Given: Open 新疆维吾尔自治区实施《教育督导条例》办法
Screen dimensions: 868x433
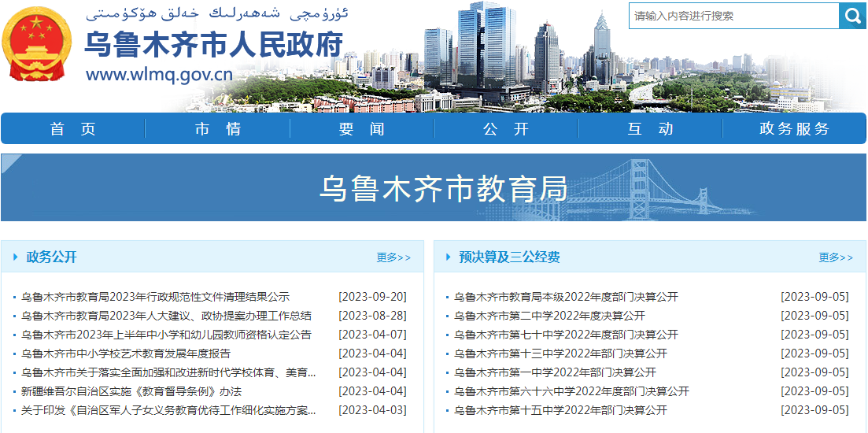Looking at the screenshot, I should [131, 391].
